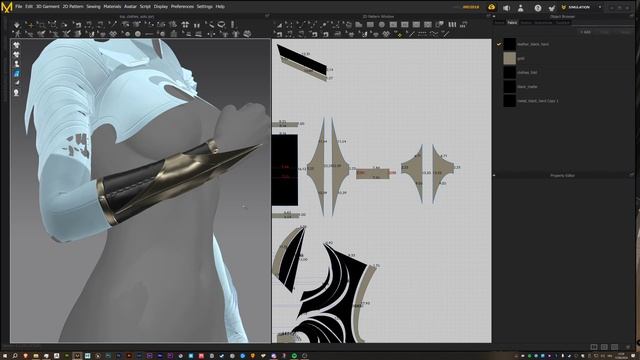Select the Internal Rectangle tool
The image size is (640, 360).
393,25
